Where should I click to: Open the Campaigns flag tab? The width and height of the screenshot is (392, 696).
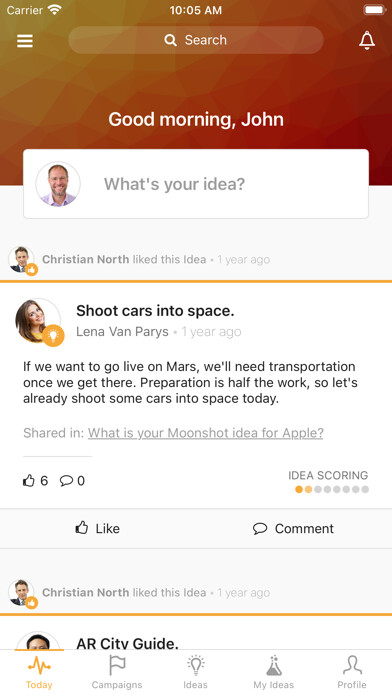(117, 673)
